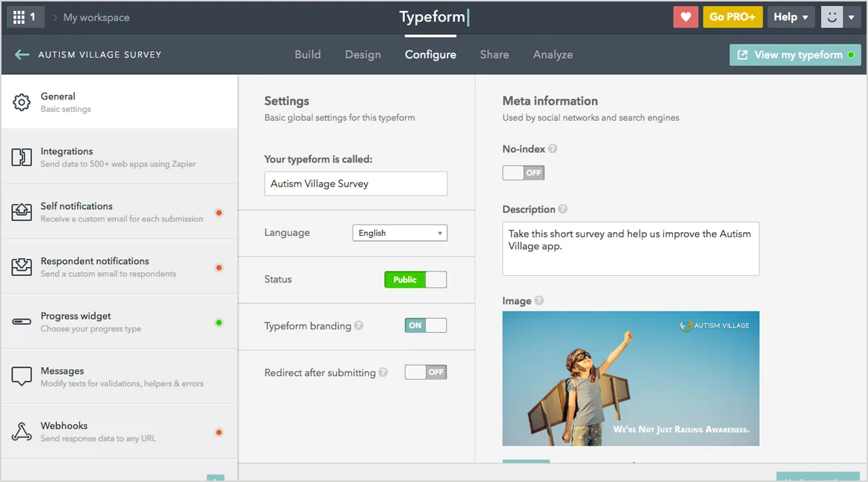Click red status dot on Webhooks
This screenshot has width=868, height=482.
(219, 432)
